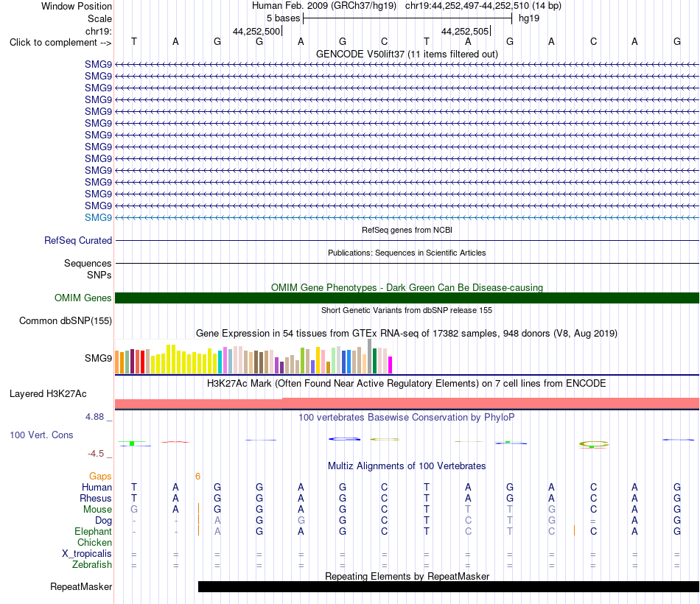This screenshot has height=604, width=700.
Task: Open 'Repeating Elements by RepeatMasker' title
Action: point(407,576)
